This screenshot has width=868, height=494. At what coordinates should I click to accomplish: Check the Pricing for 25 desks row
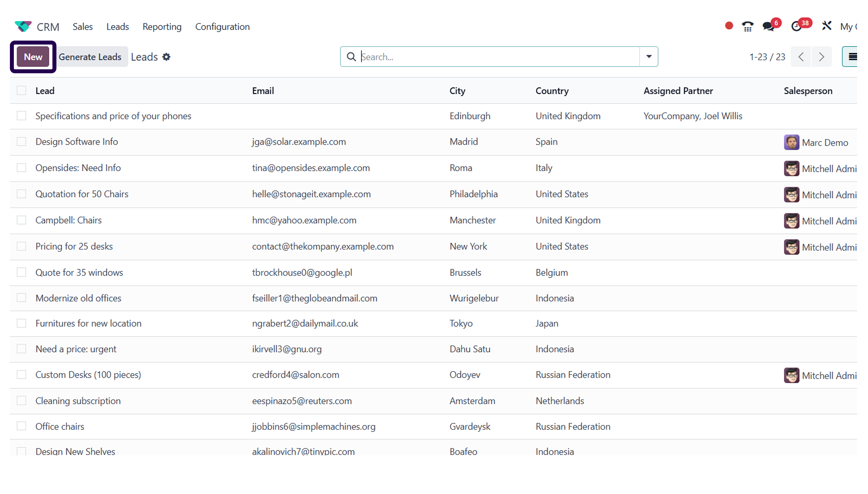[21, 246]
